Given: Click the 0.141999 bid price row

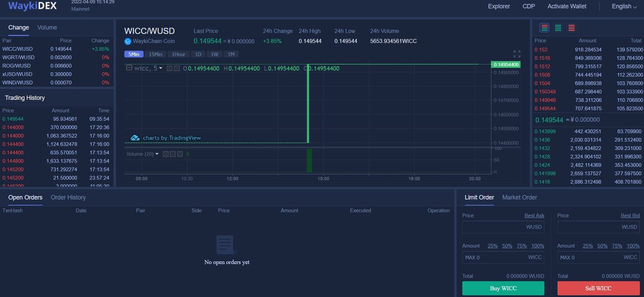Looking at the screenshot, I should point(588,173).
